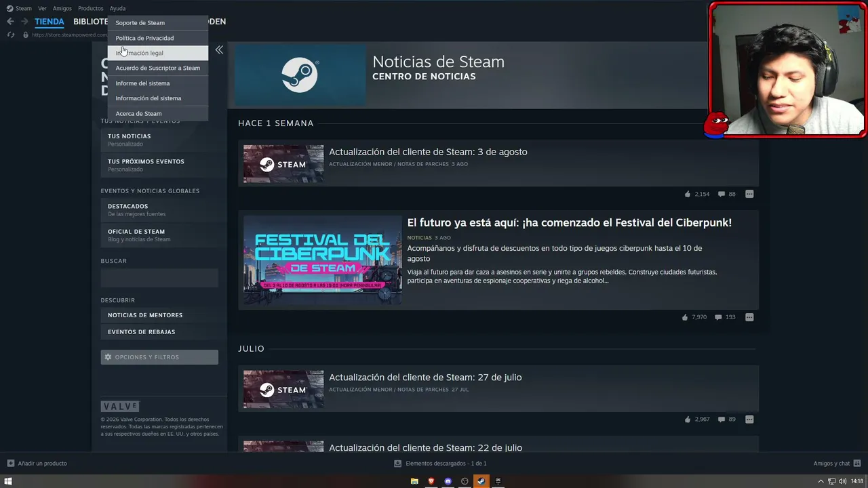
Task: Click the taskbar clock showing 14:18
Action: coord(857,481)
